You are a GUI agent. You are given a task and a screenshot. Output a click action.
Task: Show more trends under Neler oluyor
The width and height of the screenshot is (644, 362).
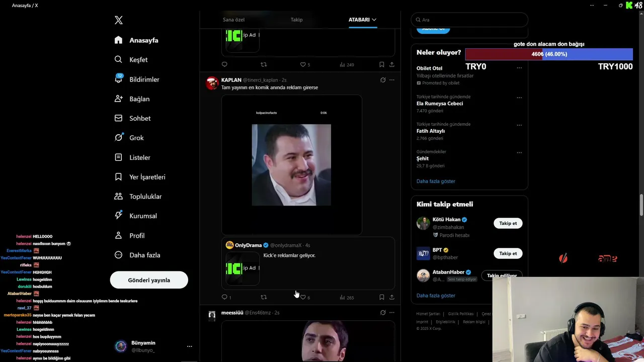(x=436, y=181)
